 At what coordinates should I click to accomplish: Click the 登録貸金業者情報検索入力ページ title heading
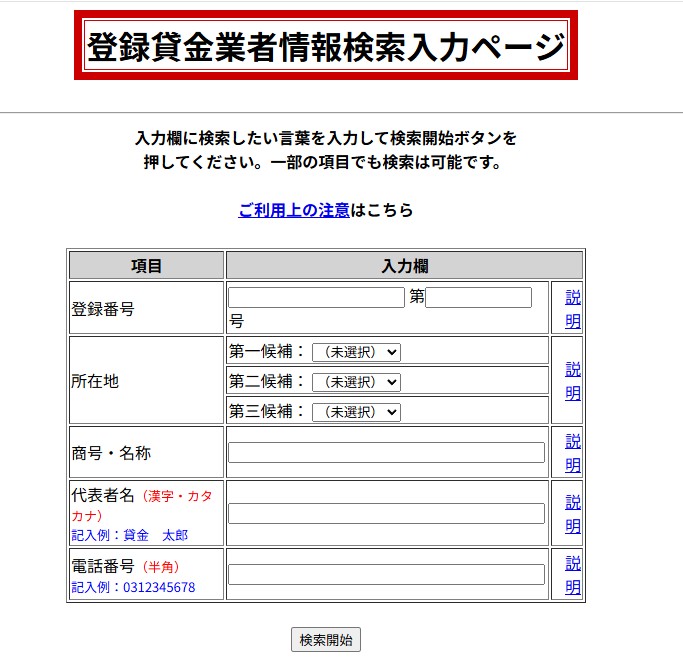tap(326, 46)
